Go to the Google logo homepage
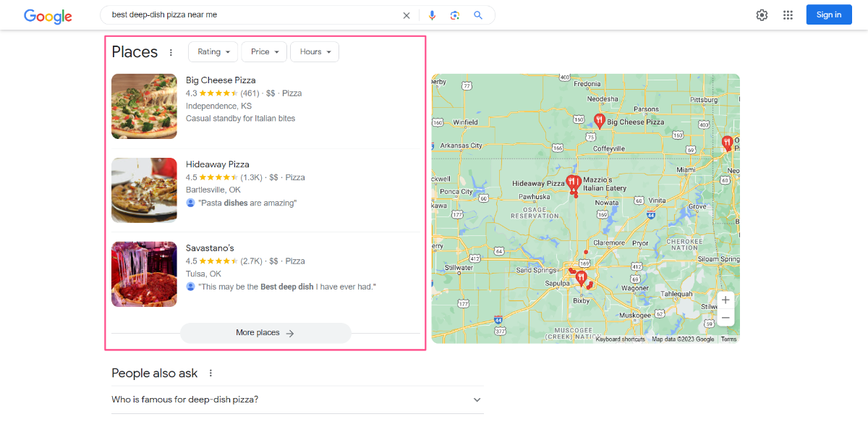The width and height of the screenshot is (868, 422). (x=48, y=15)
